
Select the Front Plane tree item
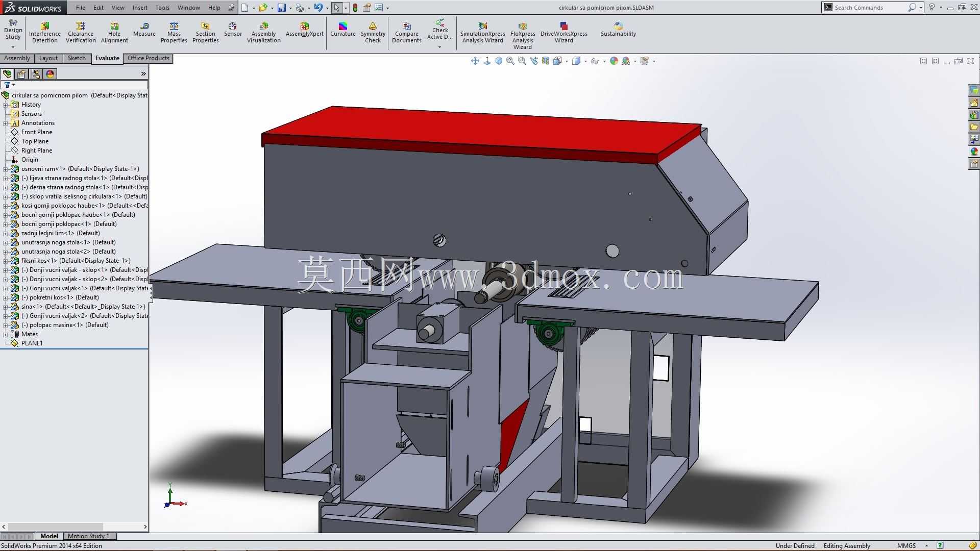tap(37, 132)
